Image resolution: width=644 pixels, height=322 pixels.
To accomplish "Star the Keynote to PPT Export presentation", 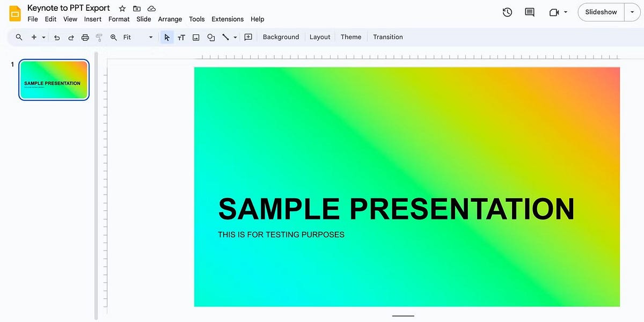I will [x=122, y=8].
